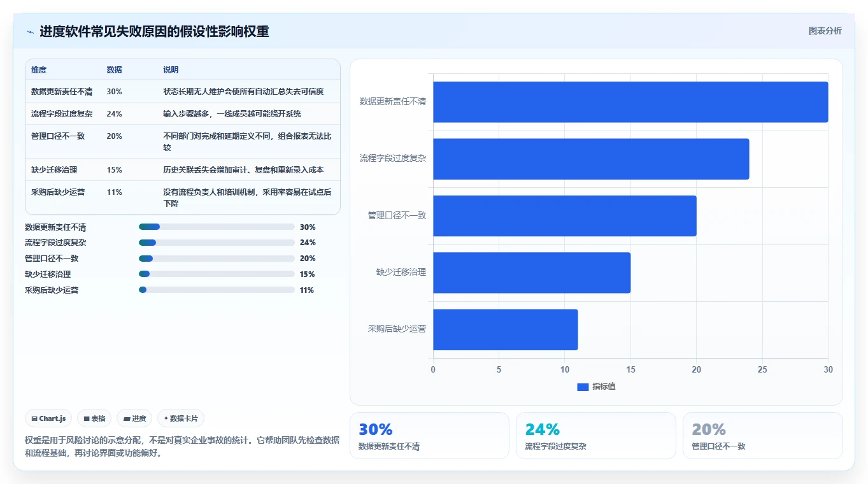Click the description starting 没有流程负责人和培训机制
Screen dimensions: 868x484
(x=247, y=198)
